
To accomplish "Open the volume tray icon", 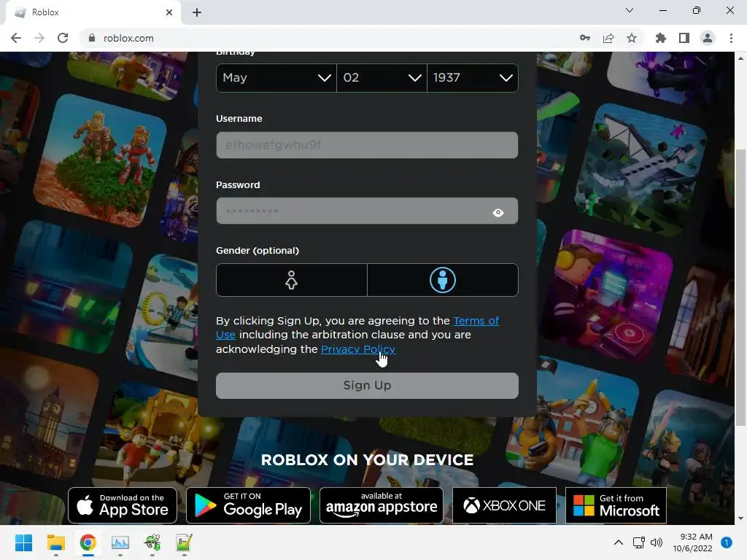I will pos(657,542).
